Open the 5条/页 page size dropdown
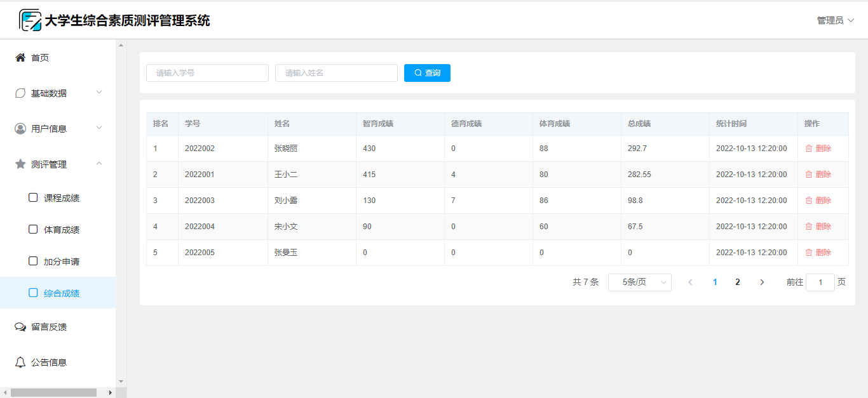Viewport: 868px width, 398px height. point(639,282)
